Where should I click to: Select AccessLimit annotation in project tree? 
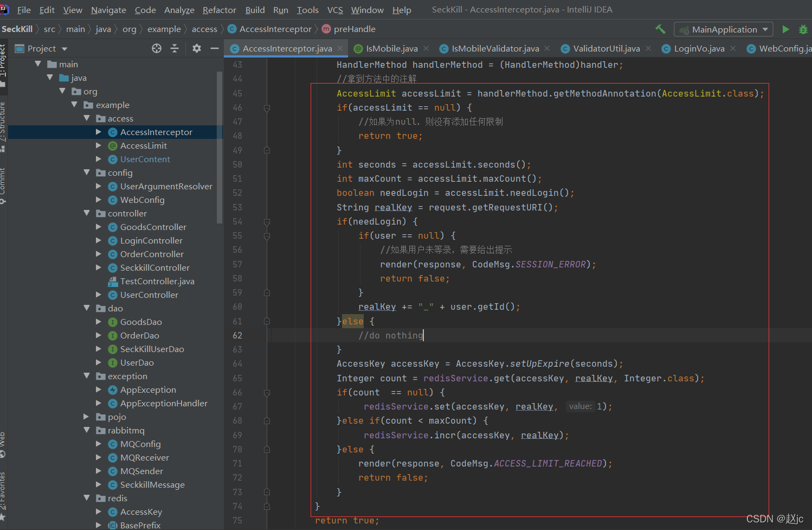(143, 145)
